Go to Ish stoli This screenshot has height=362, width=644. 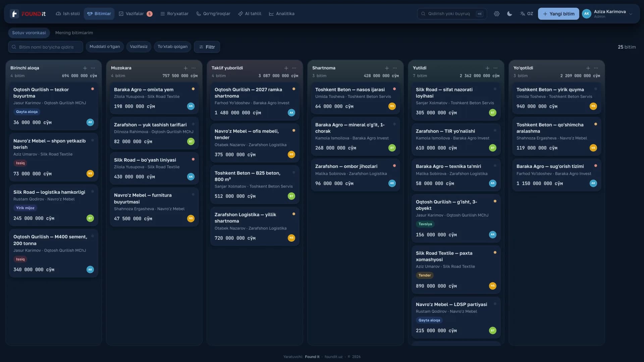pos(68,14)
